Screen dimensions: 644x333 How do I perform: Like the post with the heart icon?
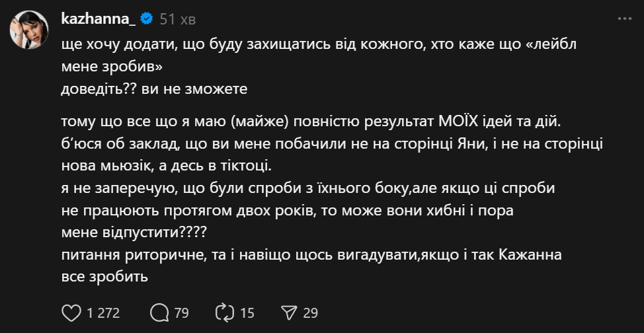pyautogui.click(x=70, y=312)
